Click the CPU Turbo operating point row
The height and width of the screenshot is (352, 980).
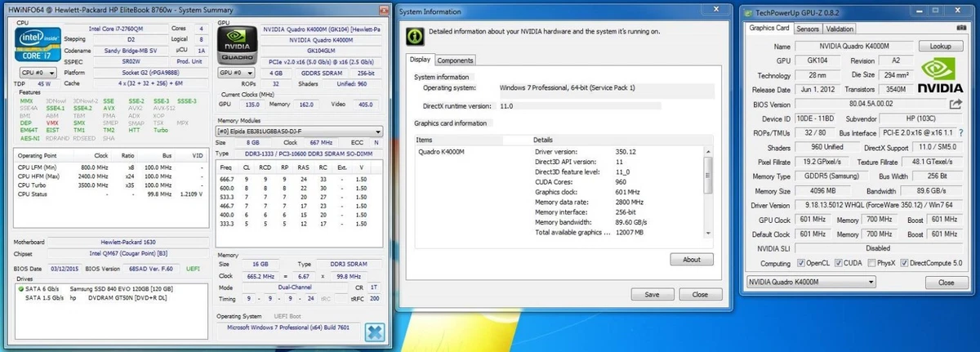click(111, 185)
